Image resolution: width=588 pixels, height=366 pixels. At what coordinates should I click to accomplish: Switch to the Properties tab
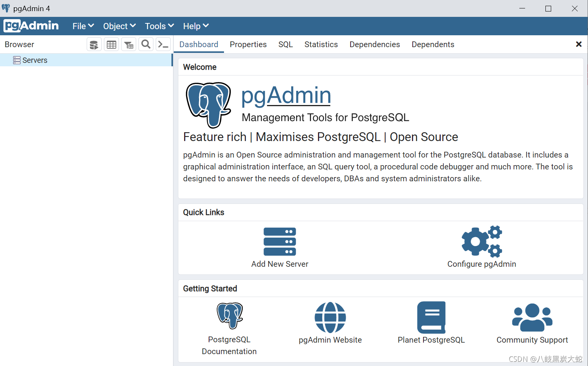(248, 44)
